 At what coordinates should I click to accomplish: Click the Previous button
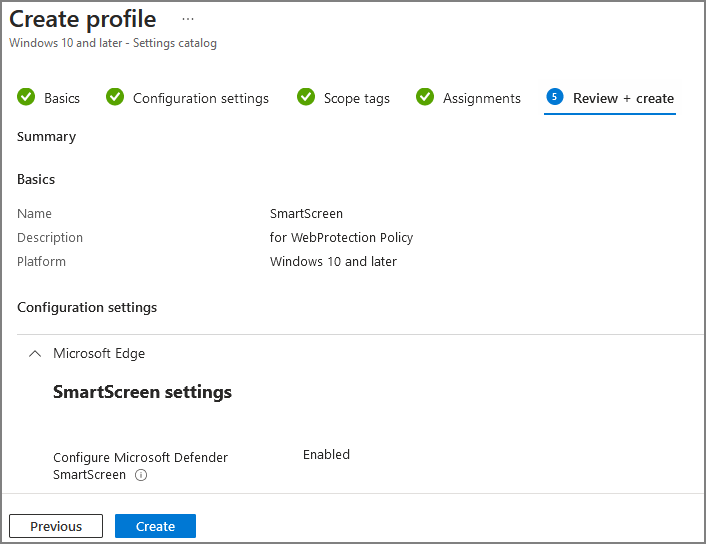[x=56, y=526]
